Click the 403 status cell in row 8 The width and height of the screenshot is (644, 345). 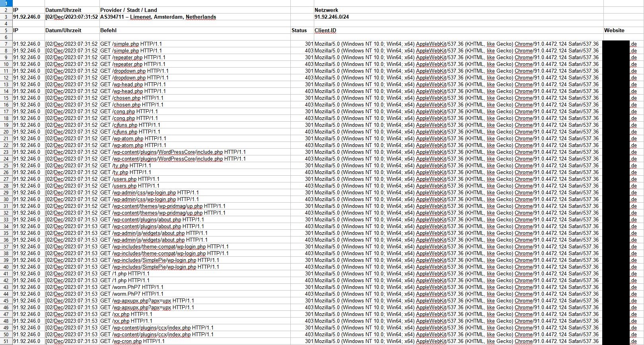(x=302, y=50)
